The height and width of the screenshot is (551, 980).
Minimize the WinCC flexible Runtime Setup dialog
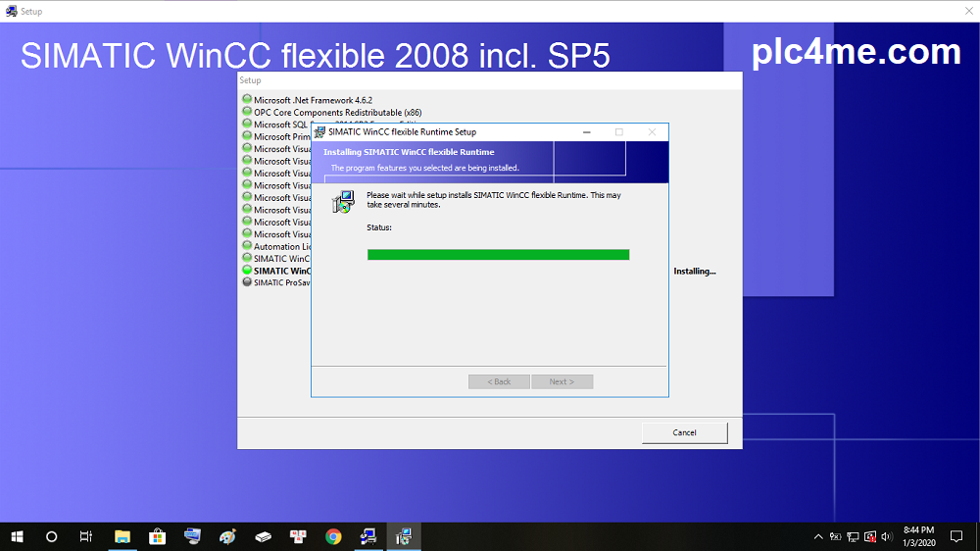coord(586,132)
